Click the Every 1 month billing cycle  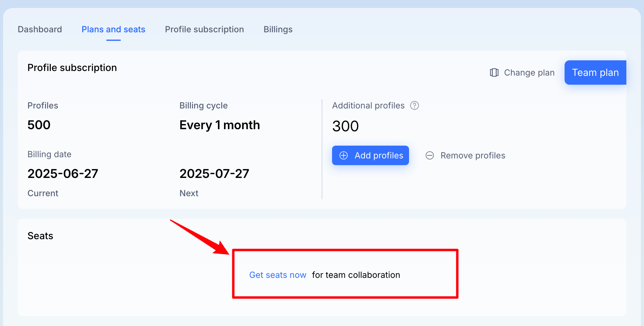tap(220, 125)
